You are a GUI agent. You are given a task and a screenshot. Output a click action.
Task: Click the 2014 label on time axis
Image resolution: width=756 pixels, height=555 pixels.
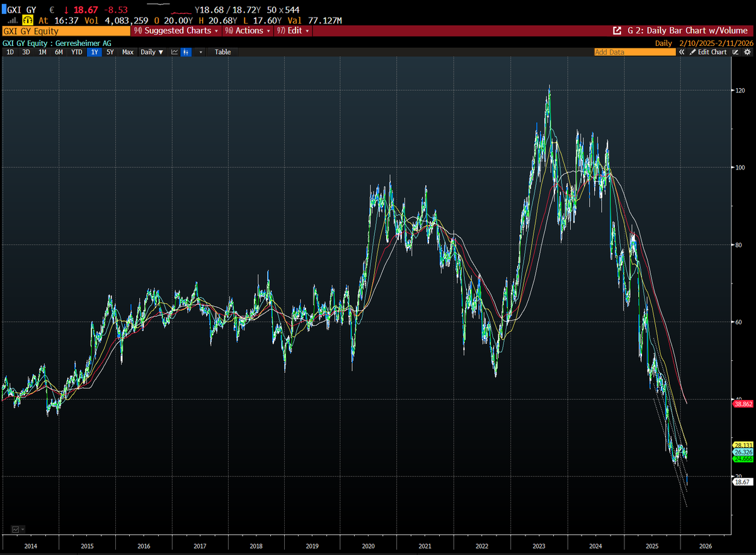30,547
